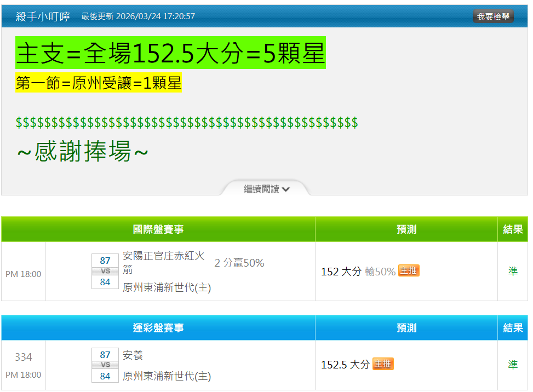Open team 安陽正官庄赤紅火箭 link
The width and height of the screenshot is (533, 392).
(164, 262)
